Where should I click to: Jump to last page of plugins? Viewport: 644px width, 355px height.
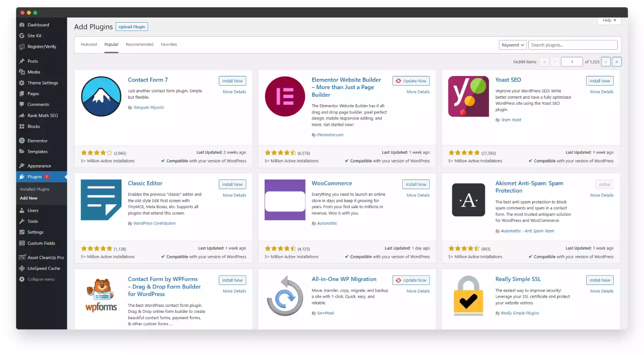tap(617, 62)
